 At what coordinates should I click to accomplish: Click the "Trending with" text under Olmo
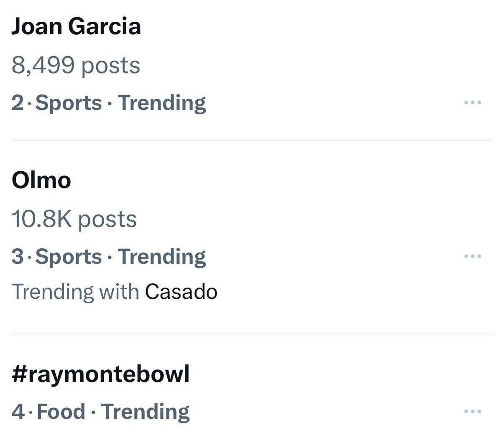(x=75, y=292)
